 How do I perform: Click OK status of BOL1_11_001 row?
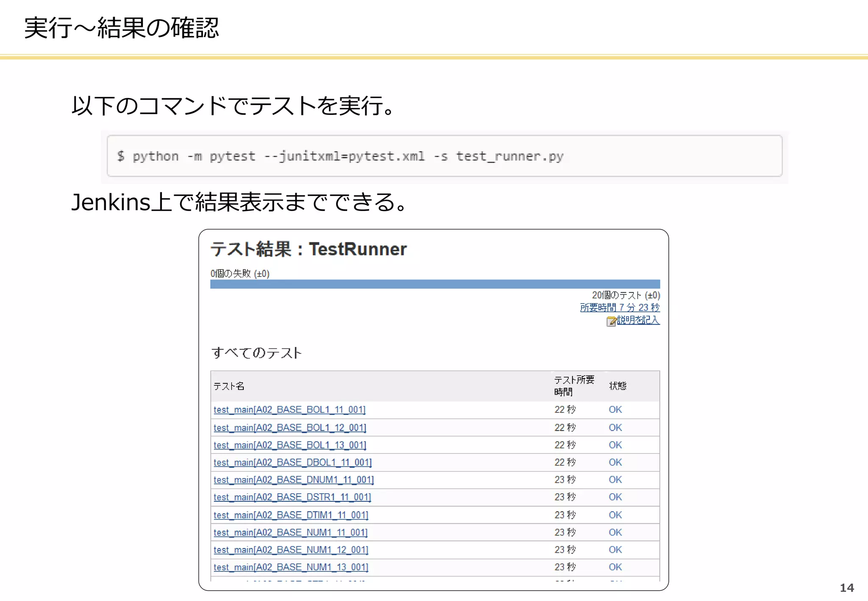click(615, 410)
